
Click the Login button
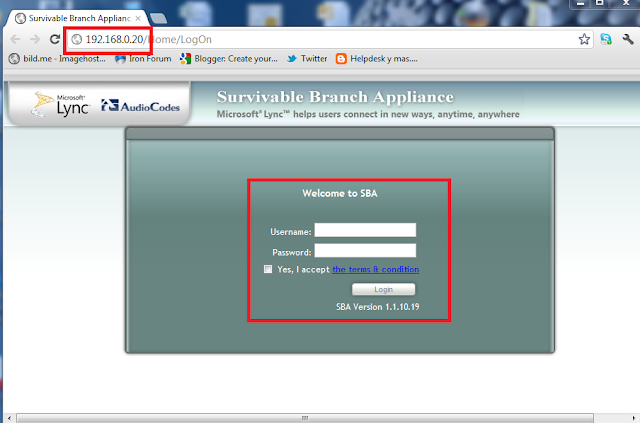click(383, 289)
